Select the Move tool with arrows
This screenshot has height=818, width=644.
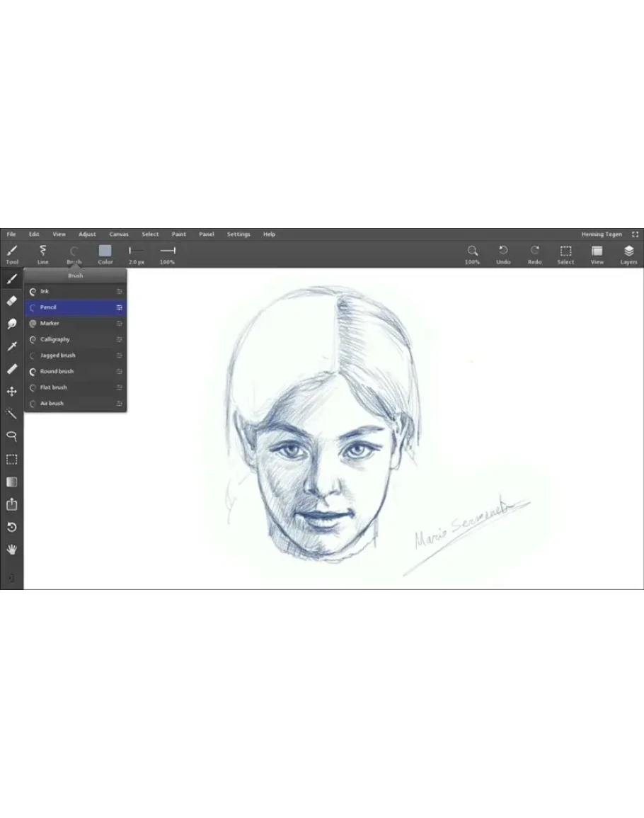(11, 392)
